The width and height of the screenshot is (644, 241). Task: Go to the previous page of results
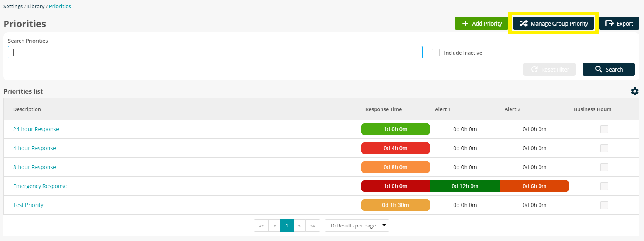275,226
